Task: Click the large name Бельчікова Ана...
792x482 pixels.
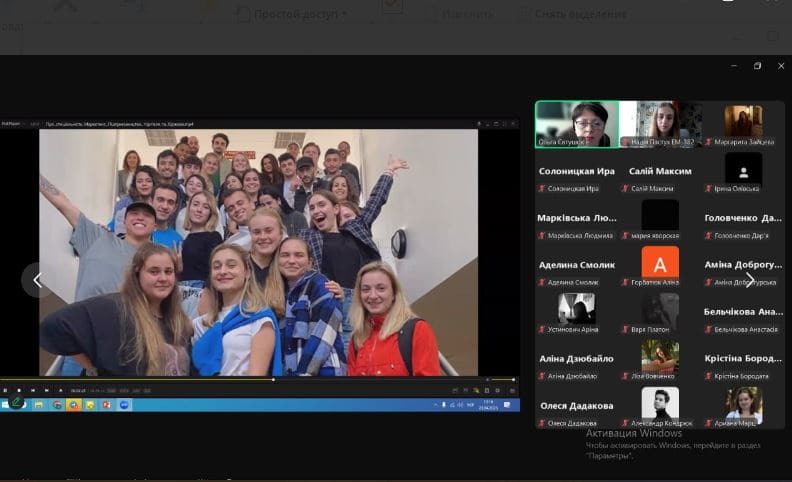Action: click(x=744, y=312)
